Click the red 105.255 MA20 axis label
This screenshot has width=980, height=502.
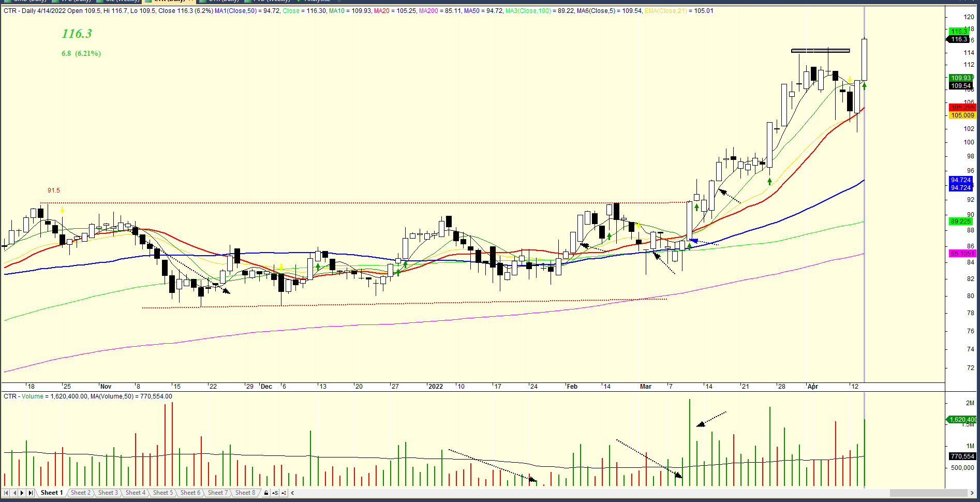point(962,108)
